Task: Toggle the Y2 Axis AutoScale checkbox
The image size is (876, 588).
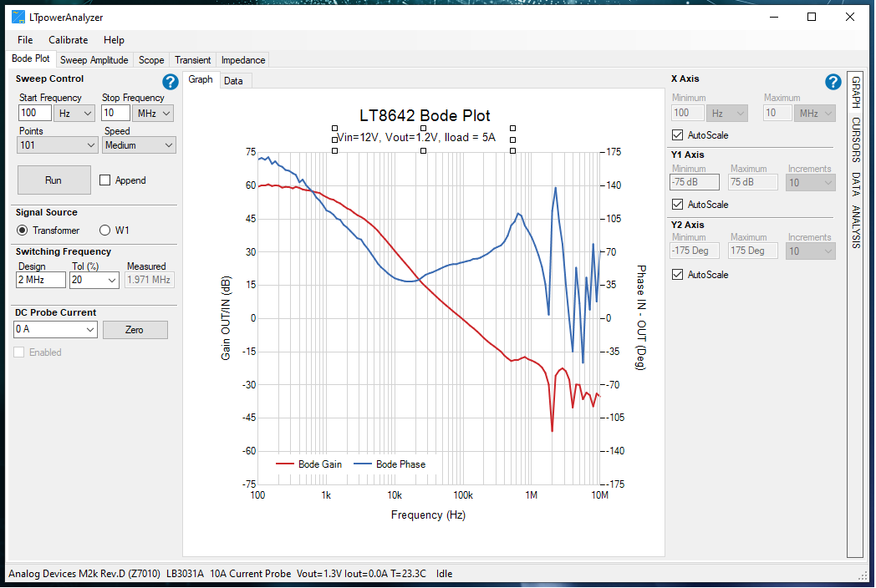Action: (678, 275)
